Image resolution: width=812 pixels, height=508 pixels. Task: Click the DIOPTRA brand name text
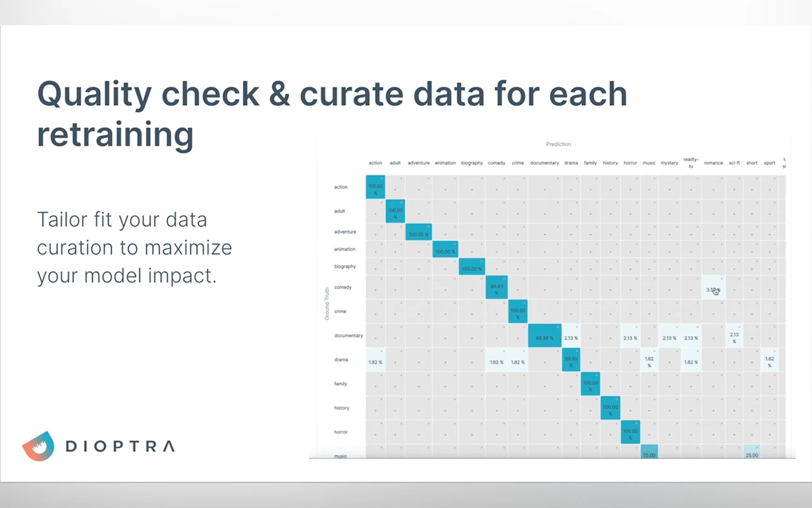120,447
